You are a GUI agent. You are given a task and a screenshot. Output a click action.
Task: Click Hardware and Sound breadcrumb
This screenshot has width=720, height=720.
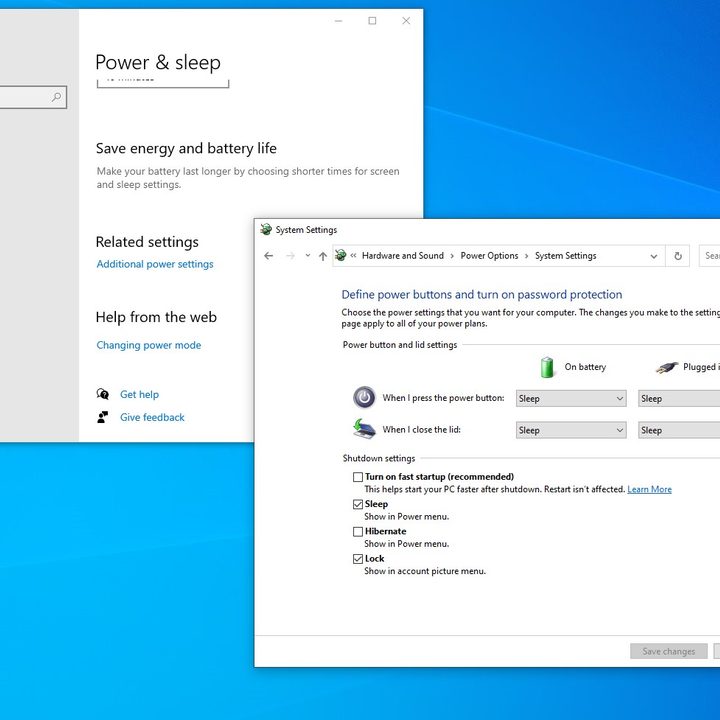(403, 256)
